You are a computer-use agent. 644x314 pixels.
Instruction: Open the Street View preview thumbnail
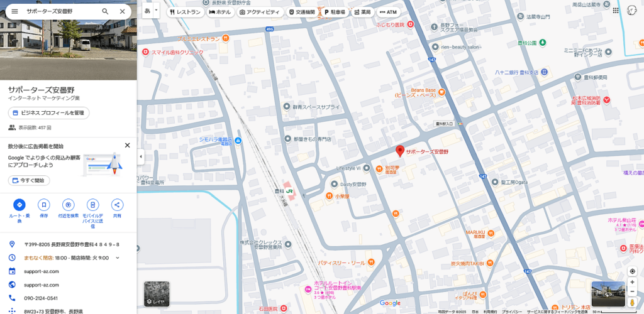coord(608,294)
